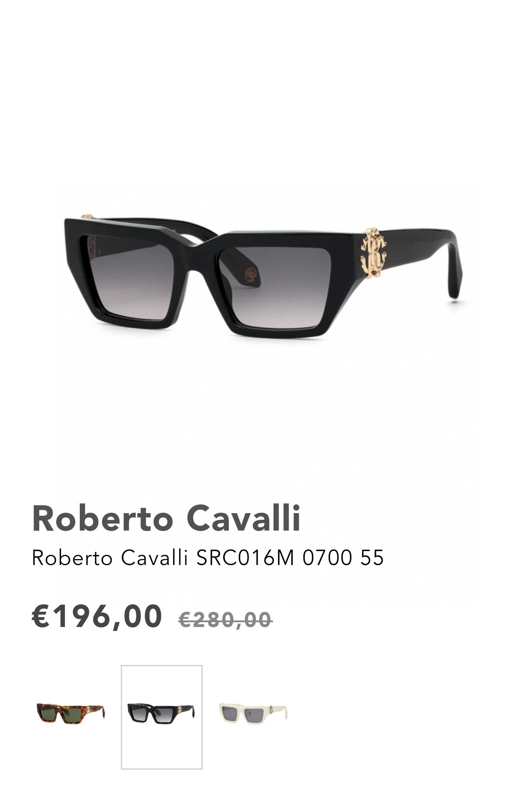Viewport: 532px width, 788px height.
Task: Click empty area inside selected variant box
Action: click(161, 749)
